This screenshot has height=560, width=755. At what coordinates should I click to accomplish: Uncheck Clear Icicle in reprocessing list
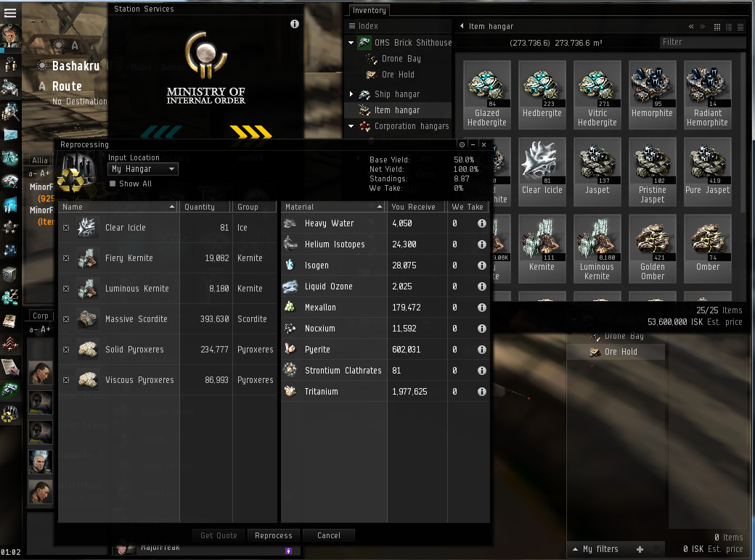click(66, 228)
